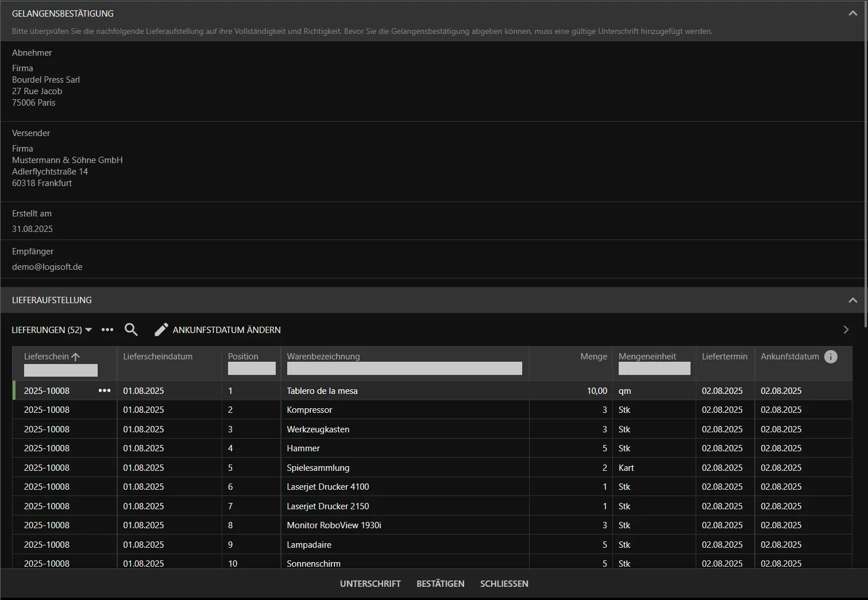
Task: Click the Warenbezeichnung column header label
Action: tap(323, 357)
